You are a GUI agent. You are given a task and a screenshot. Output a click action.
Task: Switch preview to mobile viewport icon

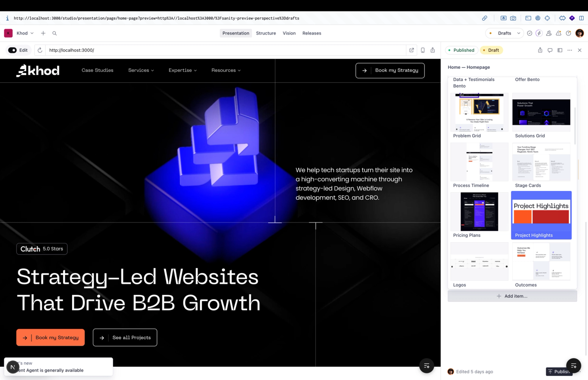point(423,50)
